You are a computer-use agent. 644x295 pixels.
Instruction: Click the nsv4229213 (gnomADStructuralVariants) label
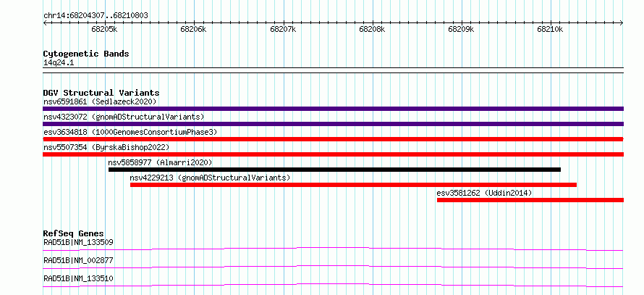[210, 178]
